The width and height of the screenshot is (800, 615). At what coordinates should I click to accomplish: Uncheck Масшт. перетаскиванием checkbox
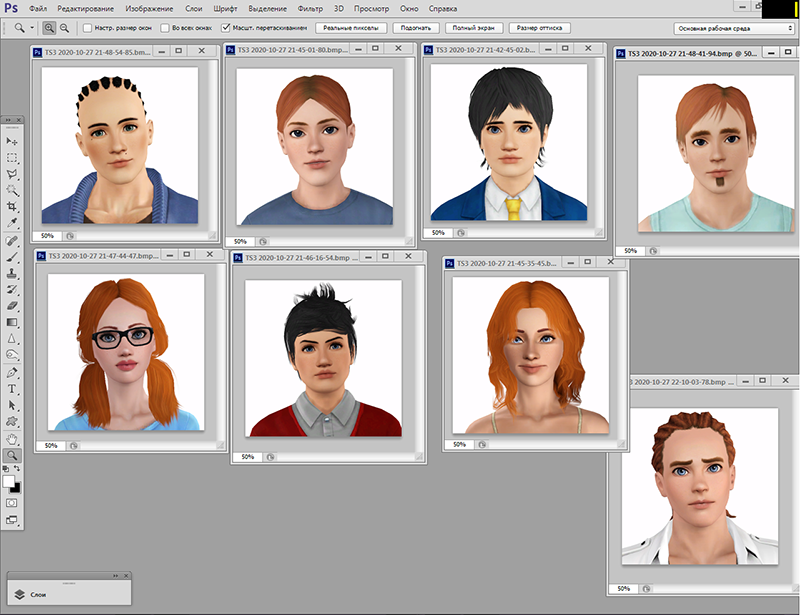[226, 28]
